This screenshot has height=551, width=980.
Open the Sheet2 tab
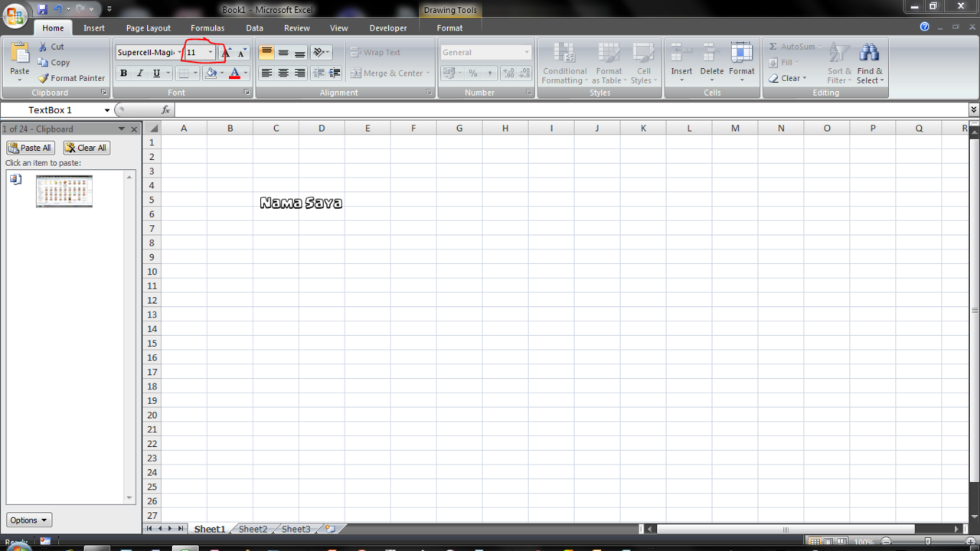(253, 529)
